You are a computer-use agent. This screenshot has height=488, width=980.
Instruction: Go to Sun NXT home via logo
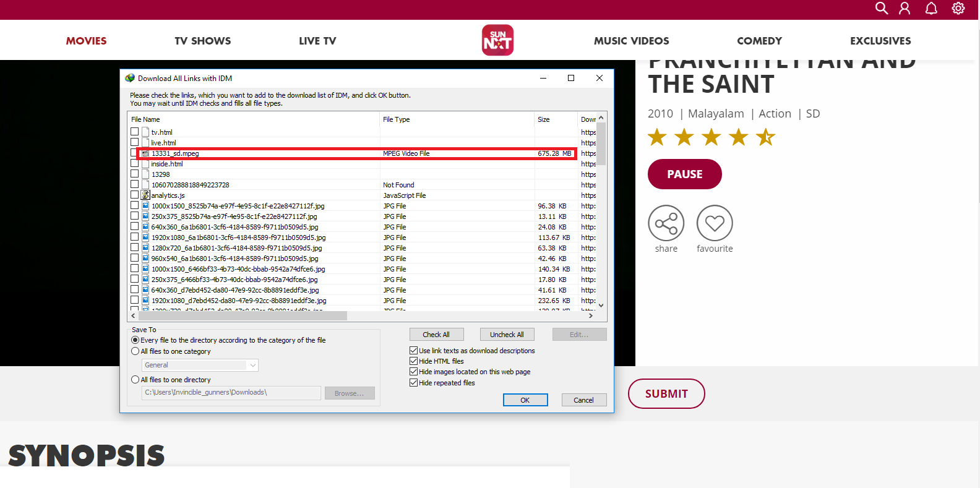click(x=497, y=40)
